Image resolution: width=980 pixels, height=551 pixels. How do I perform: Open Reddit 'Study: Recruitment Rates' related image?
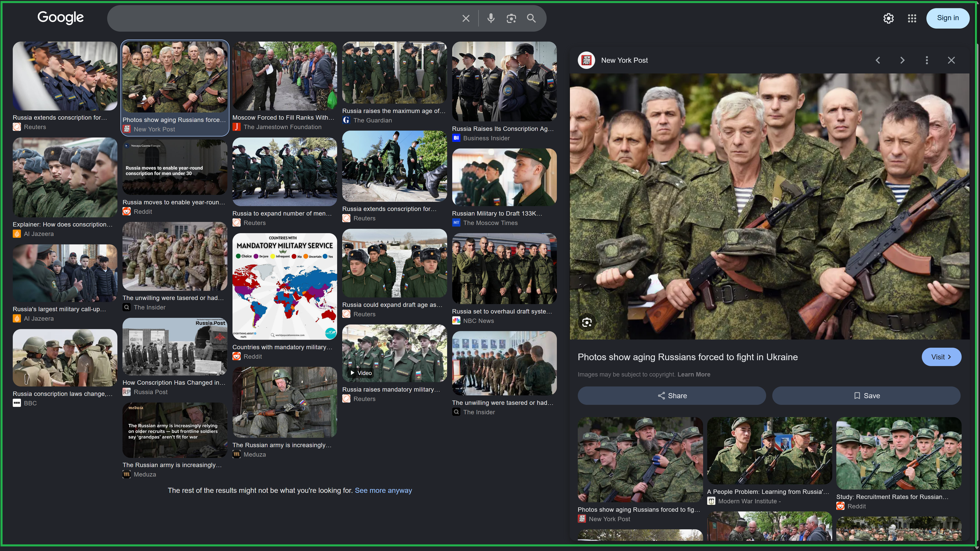pos(899,453)
